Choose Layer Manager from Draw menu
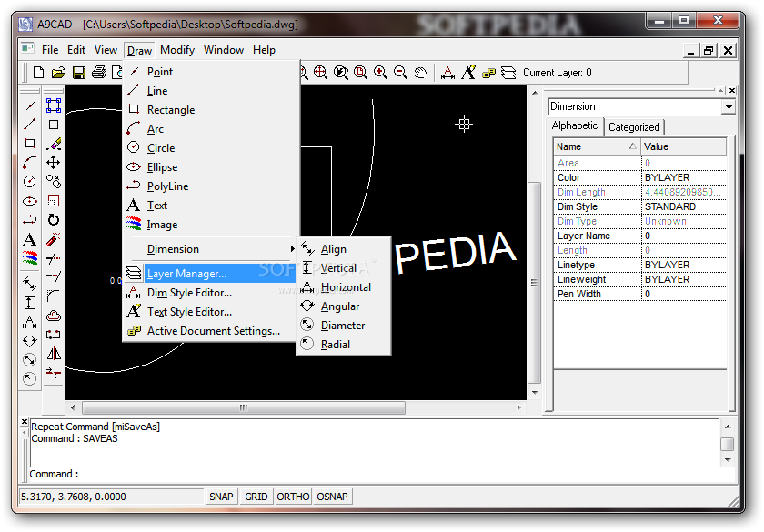 210,274
